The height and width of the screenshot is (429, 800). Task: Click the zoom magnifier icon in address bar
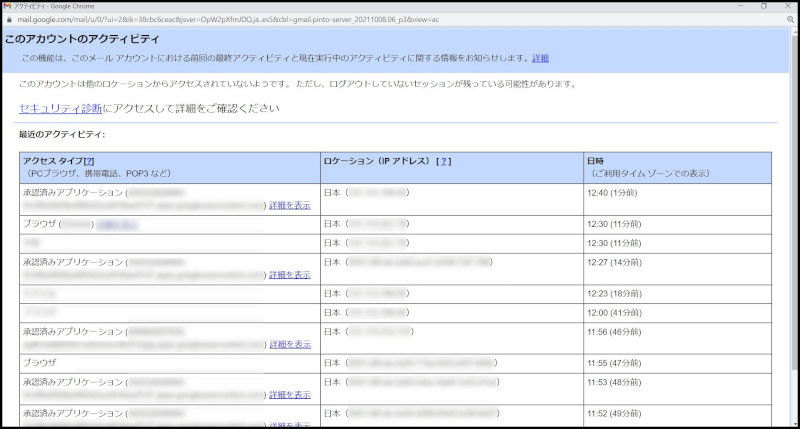click(789, 18)
